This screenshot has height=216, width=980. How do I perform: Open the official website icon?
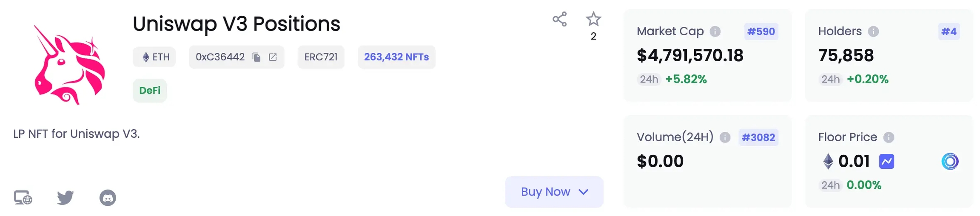coord(23,198)
